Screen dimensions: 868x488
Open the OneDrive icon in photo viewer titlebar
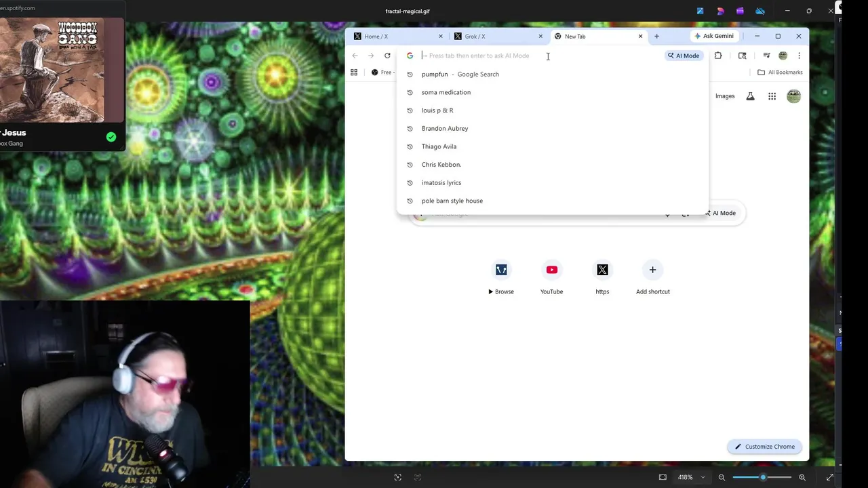coord(759,11)
